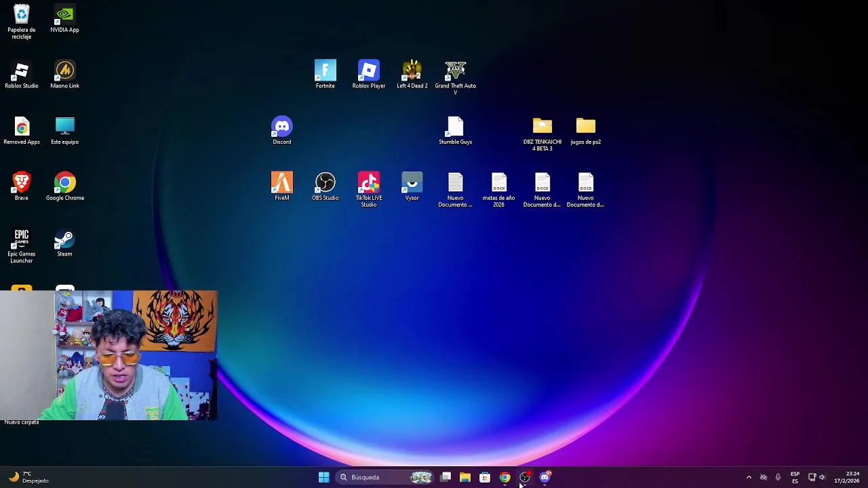The image size is (868, 488).
Task: Select the Grand Theft Auto V shortcut
Action: point(455,77)
